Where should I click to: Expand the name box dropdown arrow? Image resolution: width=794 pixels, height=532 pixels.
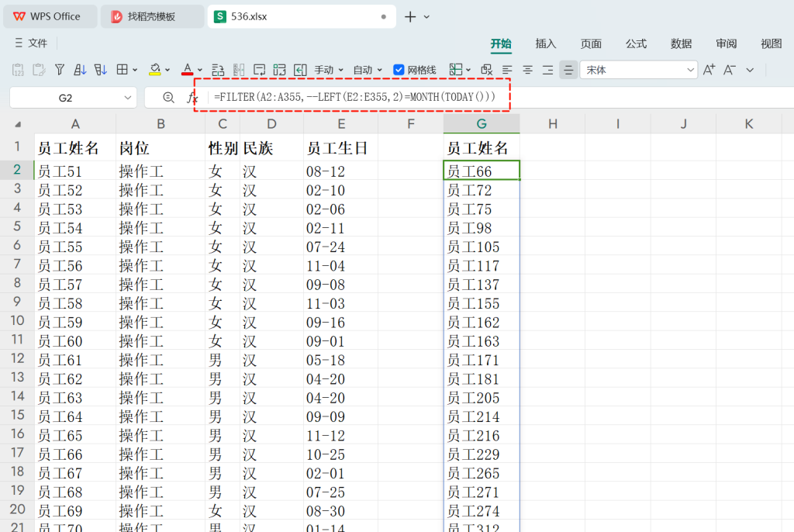(128, 98)
